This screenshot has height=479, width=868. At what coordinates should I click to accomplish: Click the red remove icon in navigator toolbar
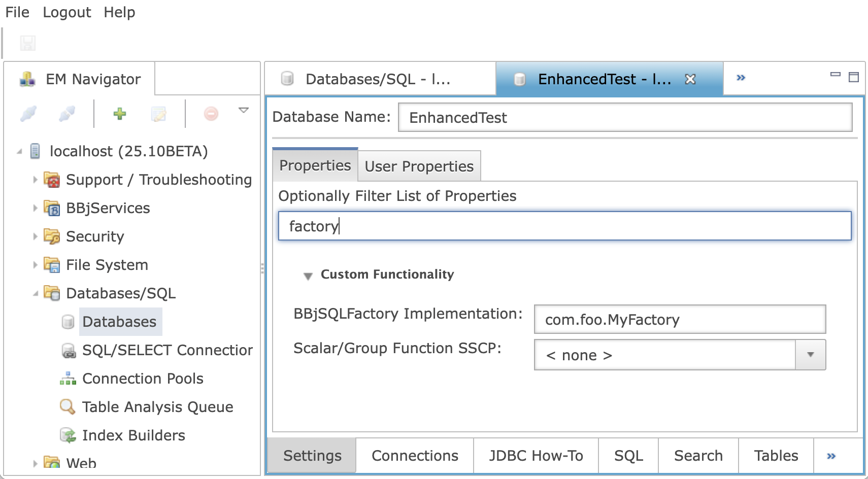click(211, 114)
